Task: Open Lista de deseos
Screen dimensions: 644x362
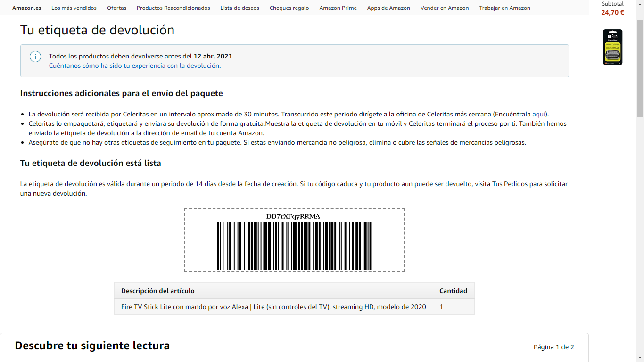Action: pyautogui.click(x=240, y=8)
